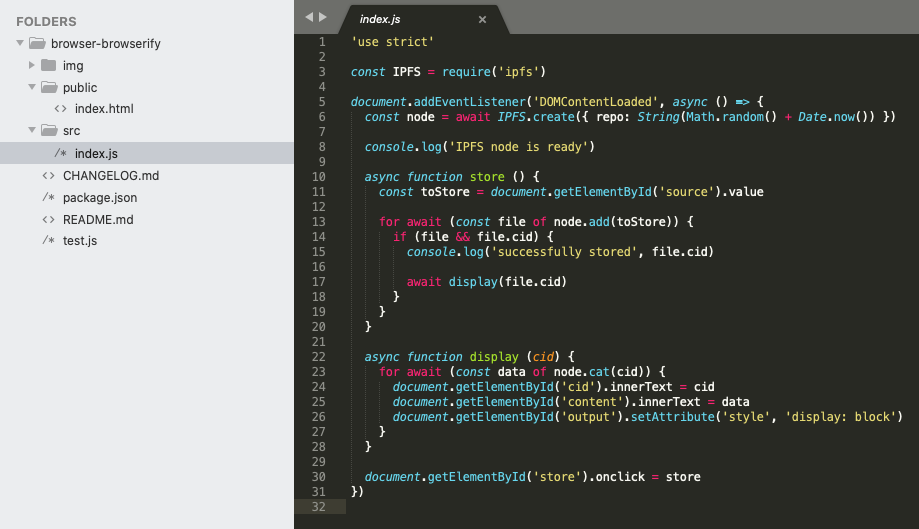Click IPFS.create on line 6
919x529 pixels.
click(x=536, y=117)
